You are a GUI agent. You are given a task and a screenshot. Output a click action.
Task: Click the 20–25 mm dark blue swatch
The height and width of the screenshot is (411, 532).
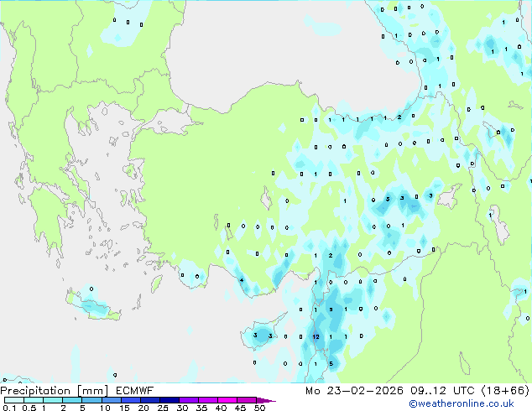[149, 400]
